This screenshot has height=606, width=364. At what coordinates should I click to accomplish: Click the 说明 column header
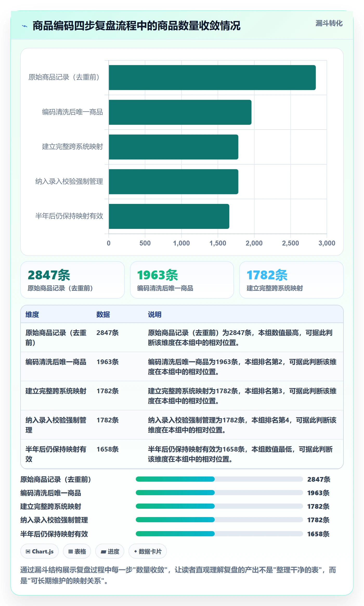click(155, 314)
